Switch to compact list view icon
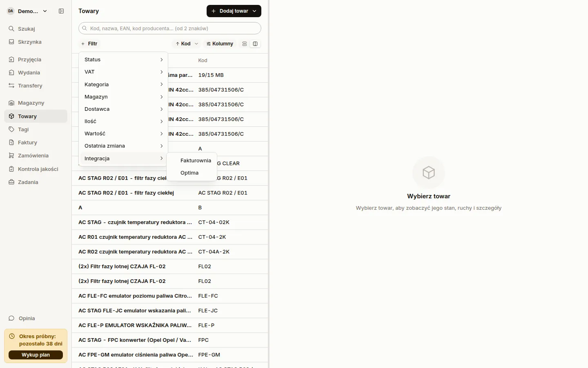 pyautogui.click(x=245, y=44)
